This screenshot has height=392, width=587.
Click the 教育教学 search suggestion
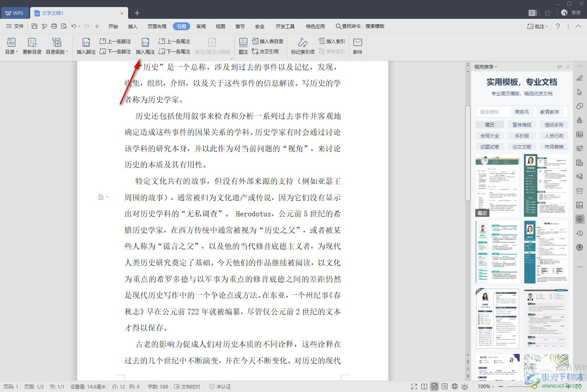pyautogui.click(x=550, y=112)
